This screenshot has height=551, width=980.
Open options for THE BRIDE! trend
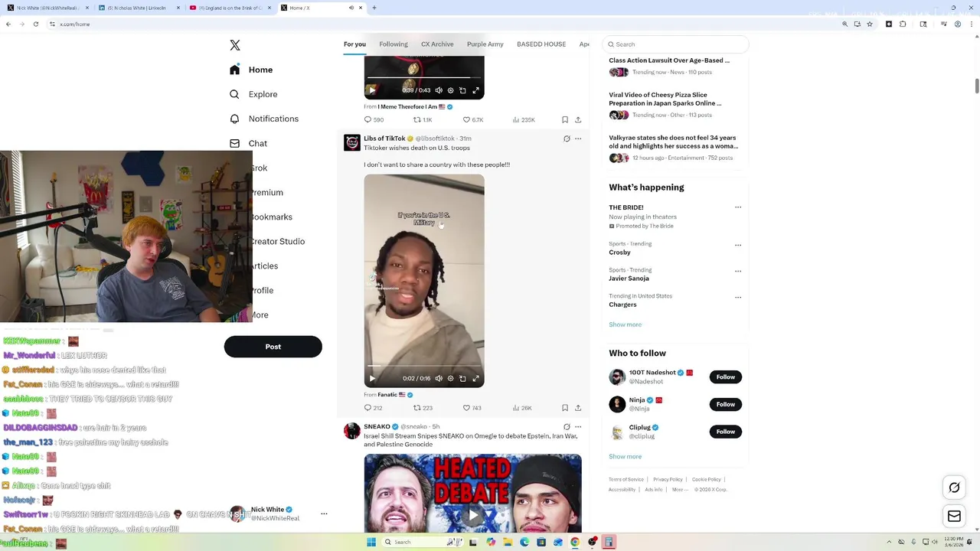pos(738,207)
